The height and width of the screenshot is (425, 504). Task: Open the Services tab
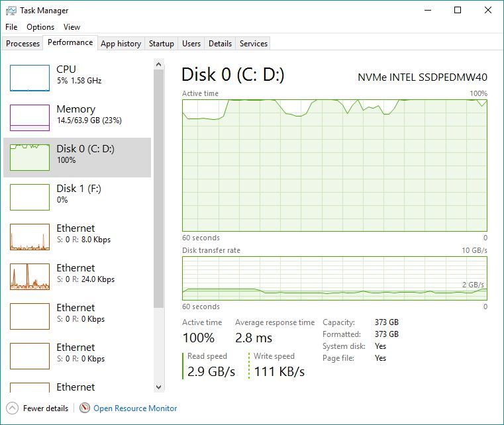click(x=254, y=44)
